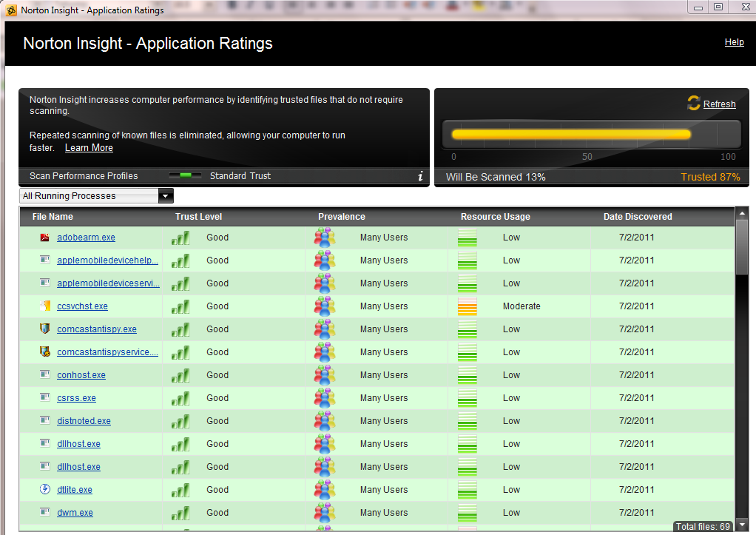Click the comcastantispy.exe shield icon
The image size is (756, 535).
pos(44,329)
